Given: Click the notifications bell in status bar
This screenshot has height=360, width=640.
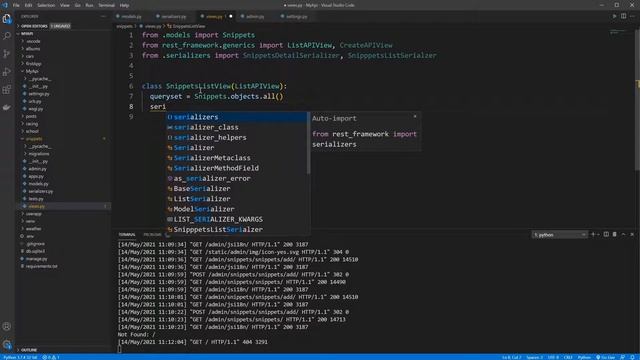Looking at the screenshot, I should (632, 357).
